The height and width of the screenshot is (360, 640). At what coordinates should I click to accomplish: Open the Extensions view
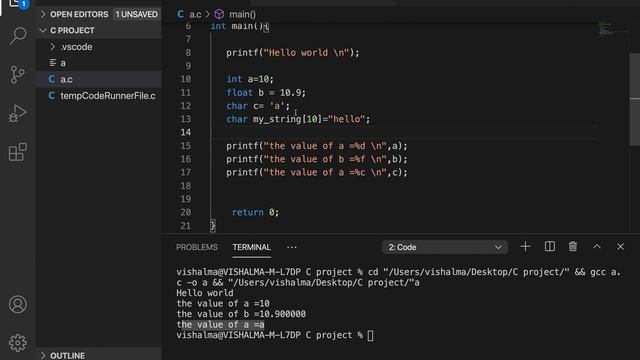pos(18,152)
